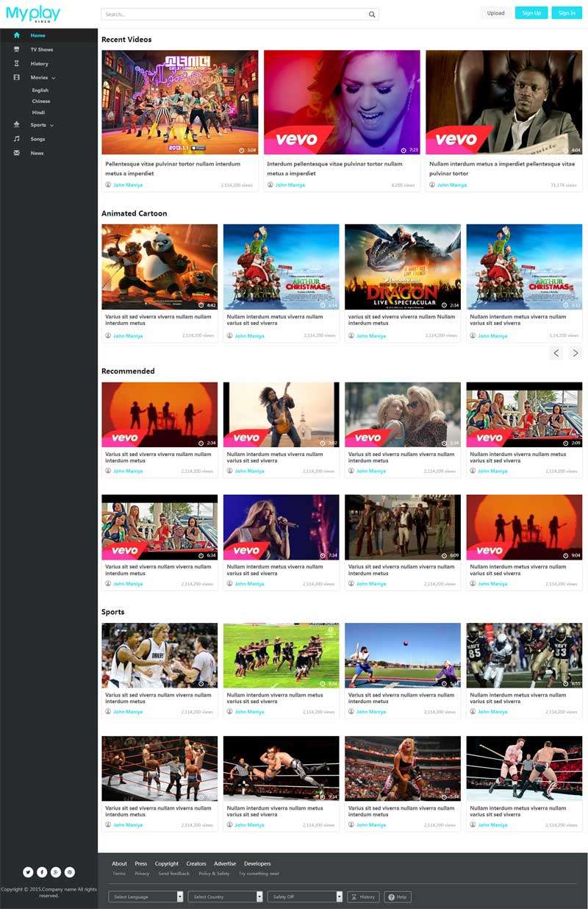Click the Home house icon in sidebar
Image resolution: width=588 pixels, height=909 pixels.
coord(17,35)
